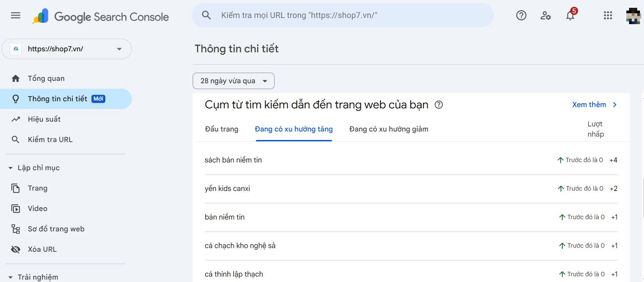Viewport: 644px width, 282px height.
Task: Click the Xem thêm link
Action: (594, 105)
